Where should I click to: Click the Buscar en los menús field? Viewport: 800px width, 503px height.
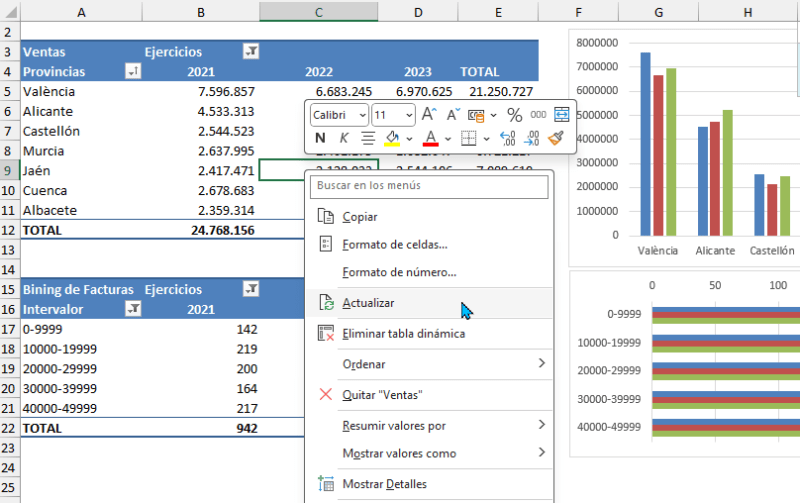429,186
